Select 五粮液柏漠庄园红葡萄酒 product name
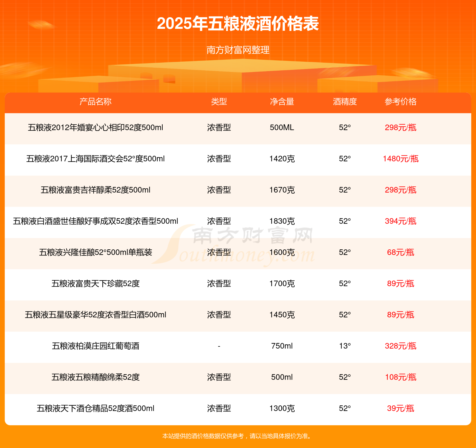Viewport: 476px width, 448px height. tap(95, 346)
